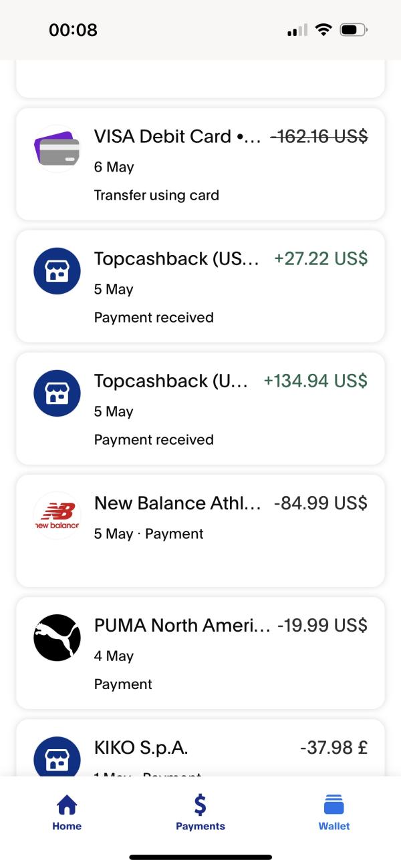
Task: Tap the Wallet icon in bottom bar
Action: point(333,805)
